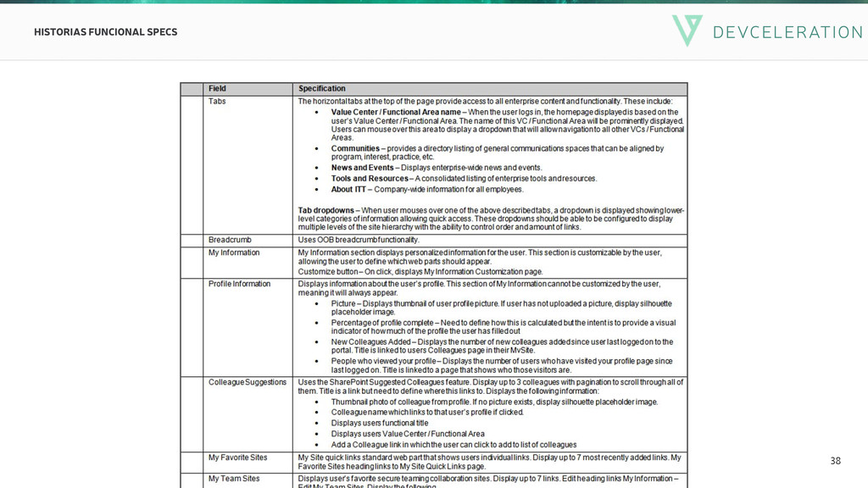This screenshot has height=488, width=868.
Task: Click 'Thumbnail photo of colleague from profile' bullet
Action: click(494, 402)
